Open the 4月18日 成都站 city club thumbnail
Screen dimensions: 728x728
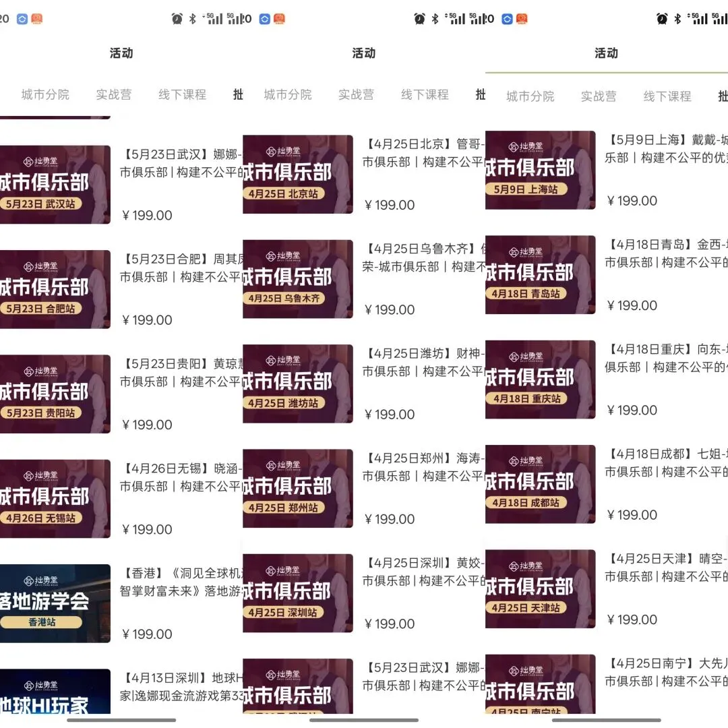(x=541, y=484)
